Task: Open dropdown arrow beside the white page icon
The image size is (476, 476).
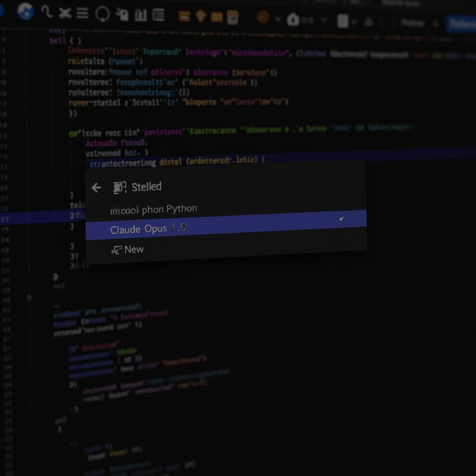Action: pyautogui.click(x=354, y=22)
